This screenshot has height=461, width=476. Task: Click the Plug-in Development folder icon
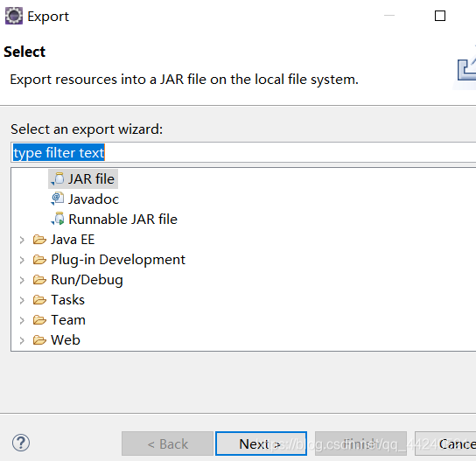[39, 260]
